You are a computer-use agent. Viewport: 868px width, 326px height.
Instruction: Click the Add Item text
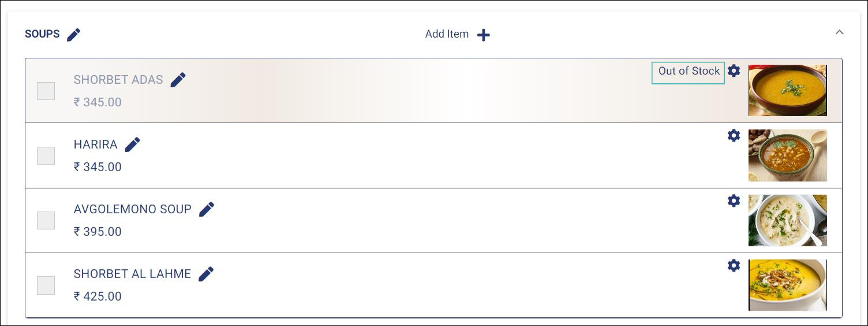coord(447,34)
